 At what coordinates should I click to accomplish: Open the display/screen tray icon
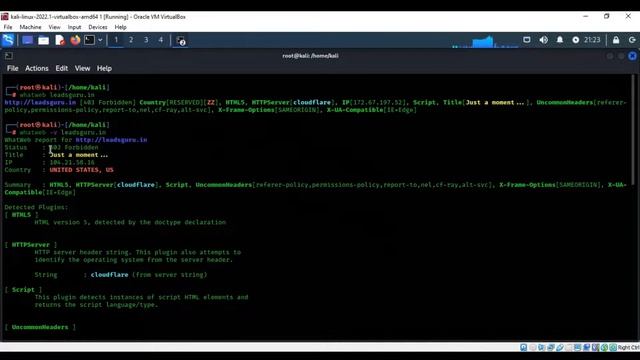coord(527,40)
